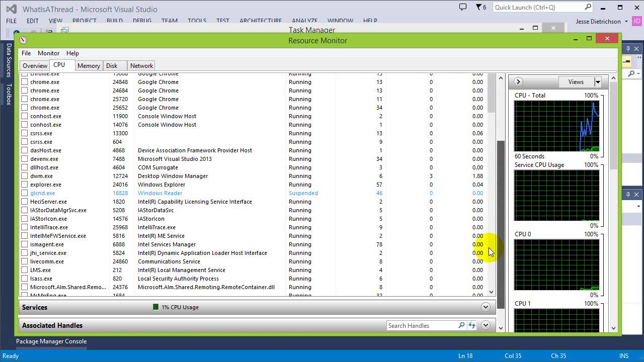The image size is (644, 362).
Task: Check the lsass.exe process checkbox
Action: [24, 279]
